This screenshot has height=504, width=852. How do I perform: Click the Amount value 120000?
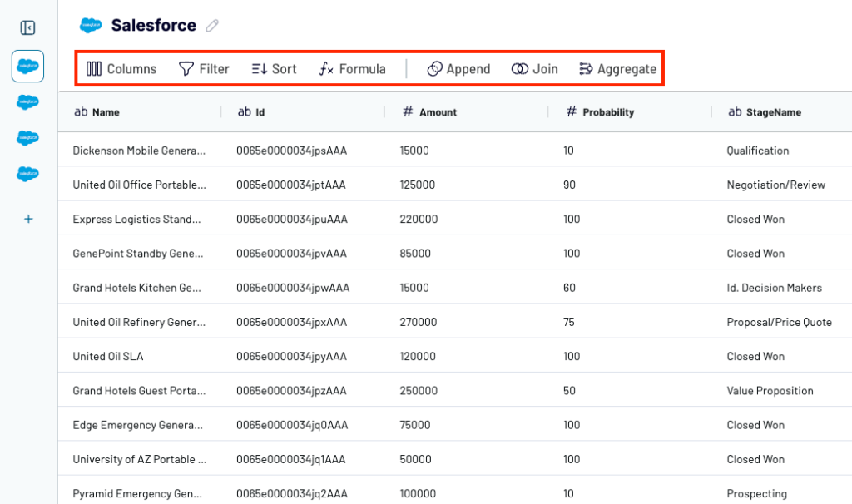coord(418,356)
